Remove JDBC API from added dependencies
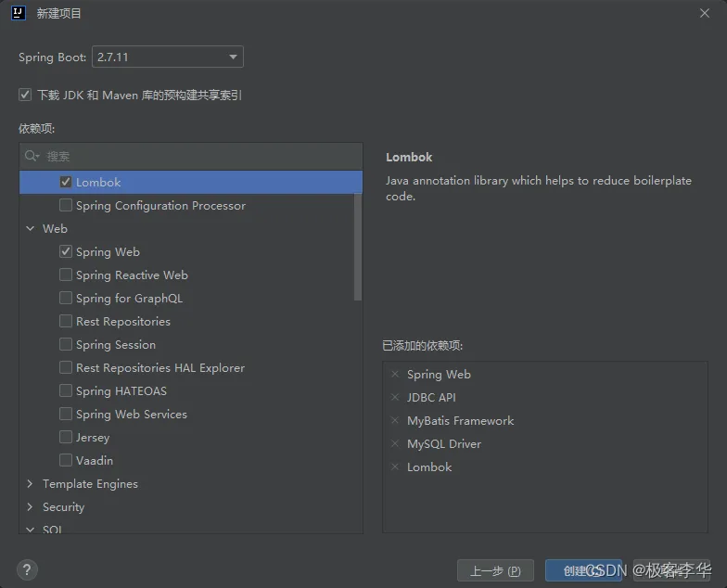 pos(395,397)
